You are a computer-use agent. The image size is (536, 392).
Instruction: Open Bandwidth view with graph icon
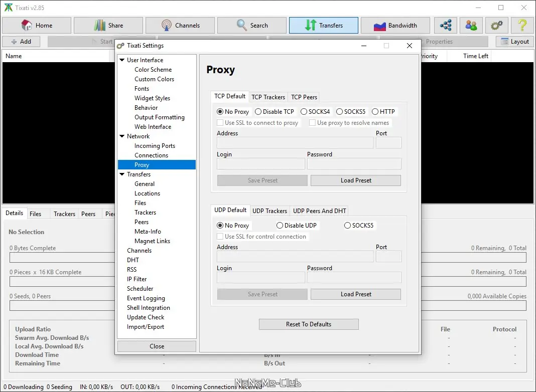pos(395,25)
